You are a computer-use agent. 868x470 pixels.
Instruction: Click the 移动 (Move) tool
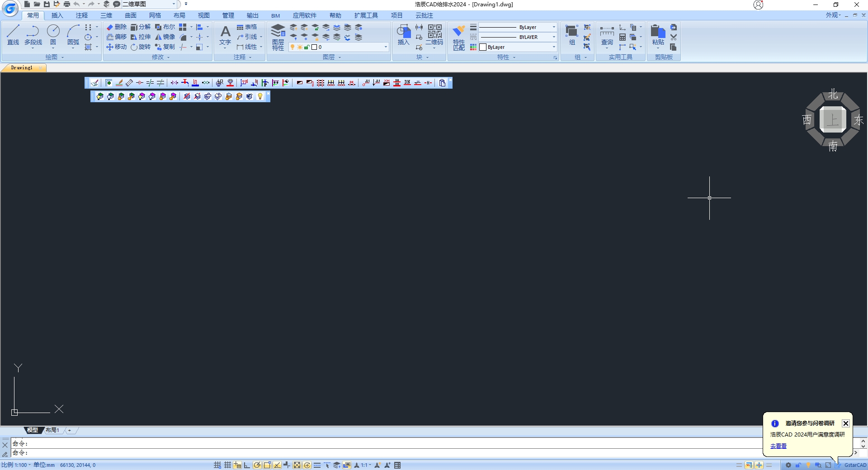point(117,47)
